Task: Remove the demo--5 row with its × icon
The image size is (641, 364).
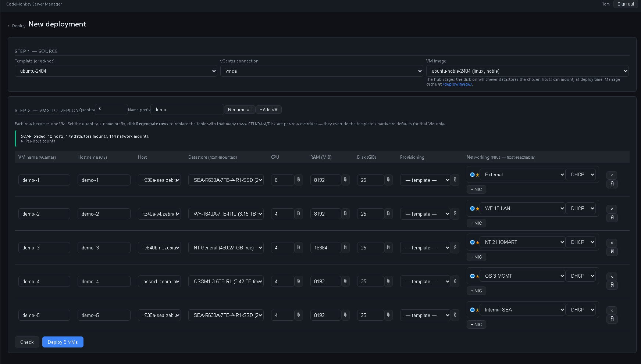Action: click(612, 311)
